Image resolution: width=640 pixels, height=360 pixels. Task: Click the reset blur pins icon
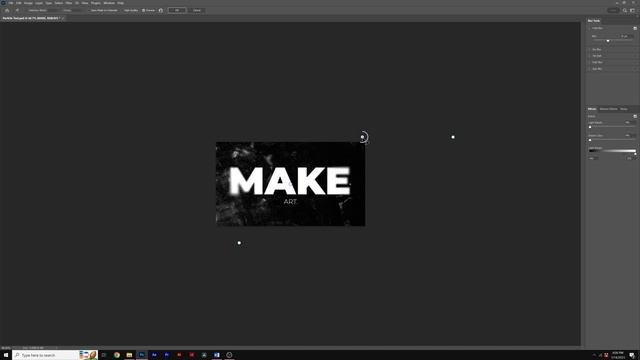160,10
